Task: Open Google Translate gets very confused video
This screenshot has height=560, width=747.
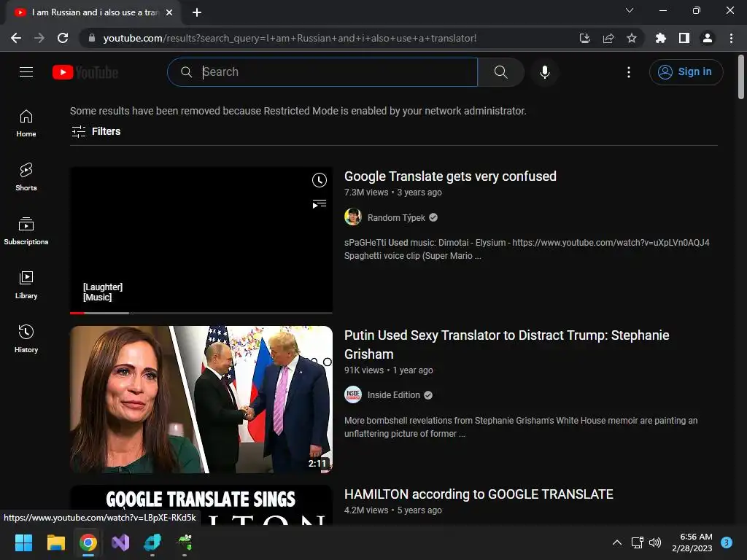Action: [450, 176]
